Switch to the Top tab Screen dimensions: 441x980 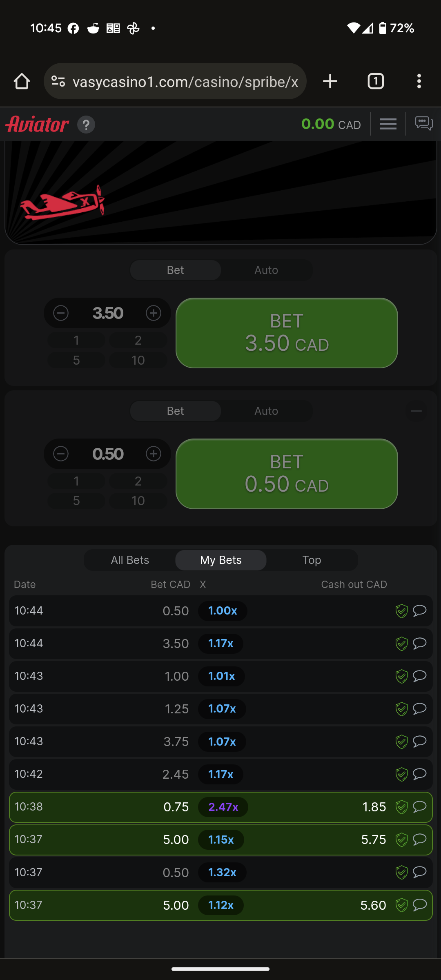pyautogui.click(x=312, y=560)
